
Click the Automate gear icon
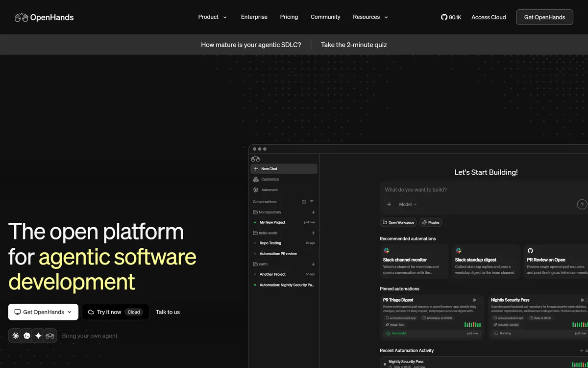coord(256,190)
